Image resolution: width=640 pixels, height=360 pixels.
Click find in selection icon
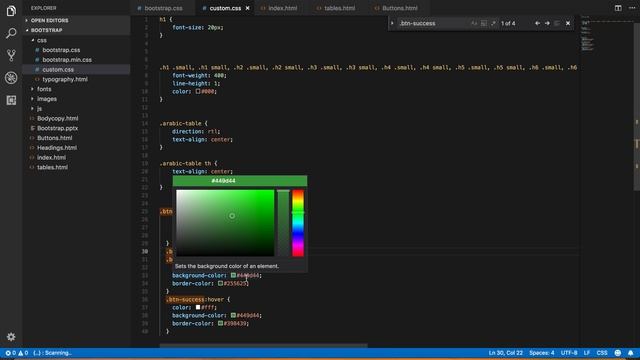pos(557,23)
